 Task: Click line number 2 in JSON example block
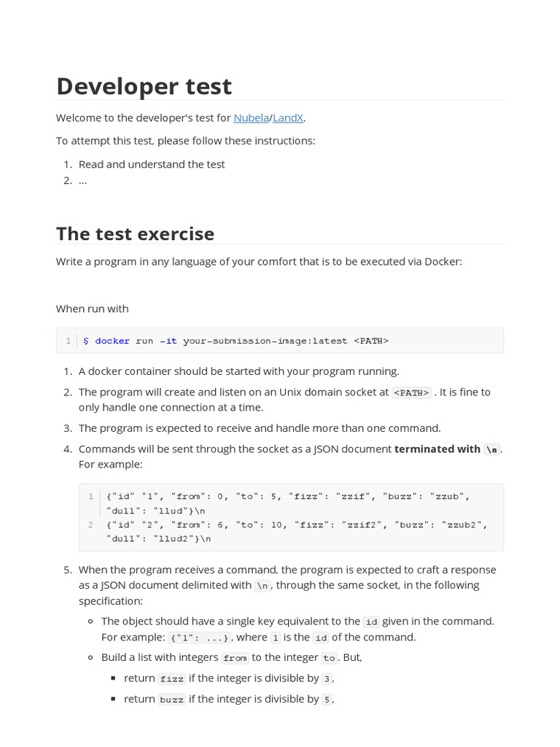(90, 525)
